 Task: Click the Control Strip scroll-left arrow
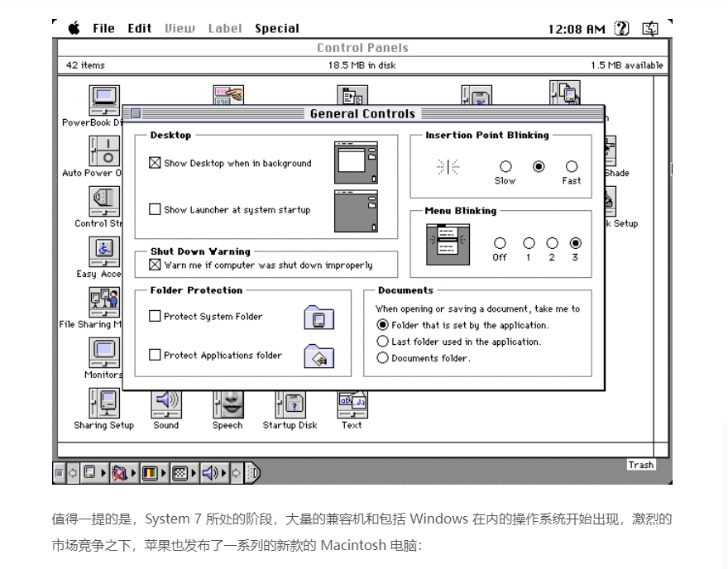(x=73, y=473)
